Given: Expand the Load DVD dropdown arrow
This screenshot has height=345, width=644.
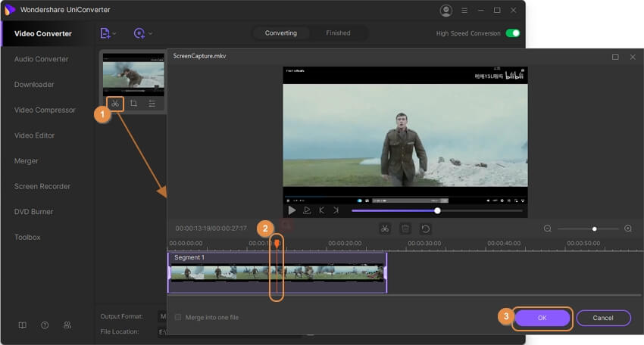Looking at the screenshot, I should tap(150, 33).
